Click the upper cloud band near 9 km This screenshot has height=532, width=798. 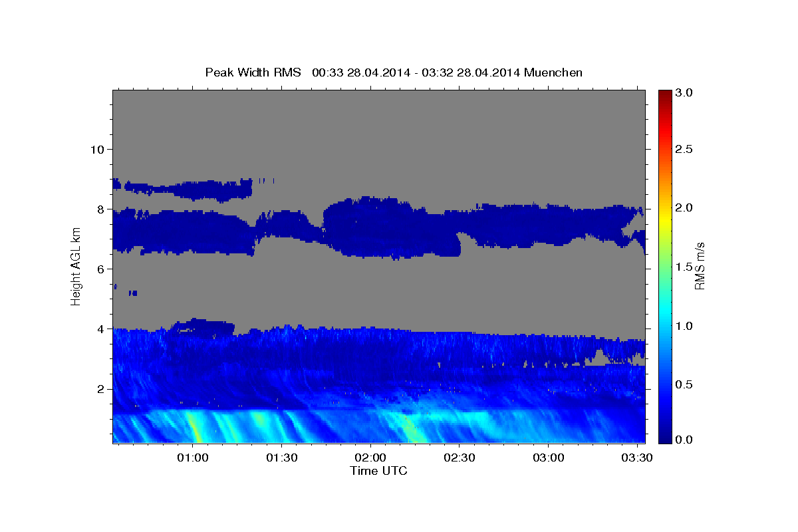[x=183, y=189]
